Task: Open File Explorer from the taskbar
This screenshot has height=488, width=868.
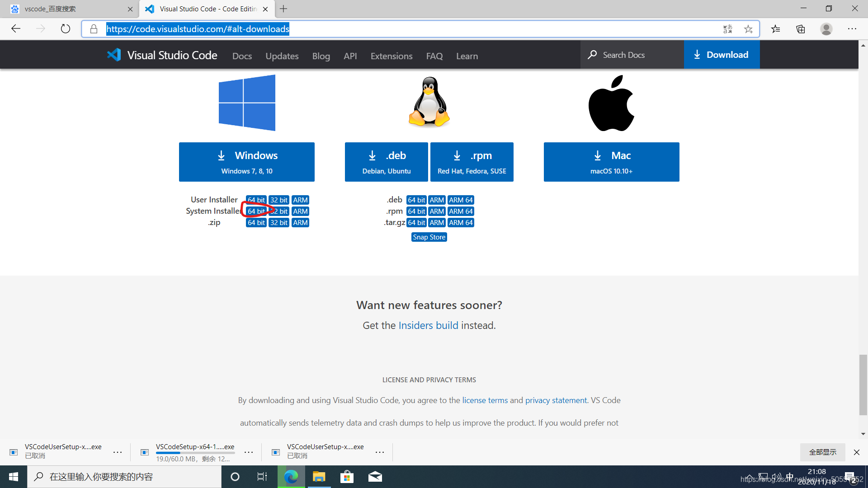Action: click(319, 477)
